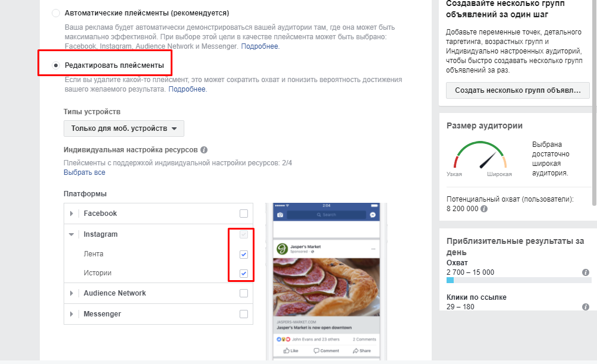Open info icon for Клики по ссылке
Viewport: 597px width, 364px height.
coord(586,307)
